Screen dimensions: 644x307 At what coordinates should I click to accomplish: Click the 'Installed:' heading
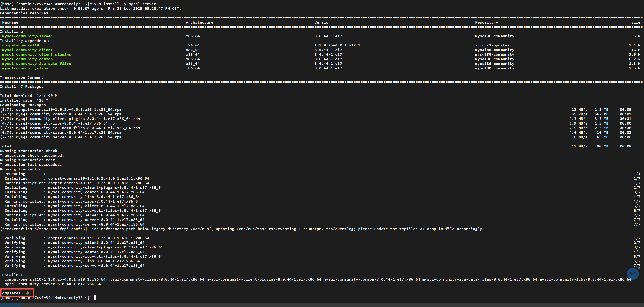coord(11,275)
